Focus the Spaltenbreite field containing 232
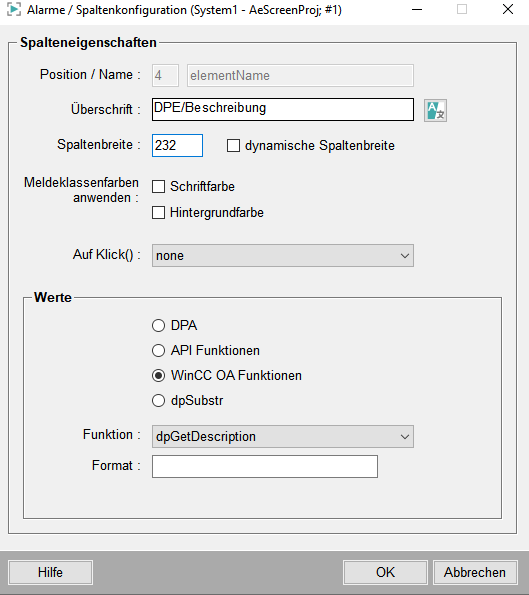Screen dimensions: 529x595 click(177, 145)
